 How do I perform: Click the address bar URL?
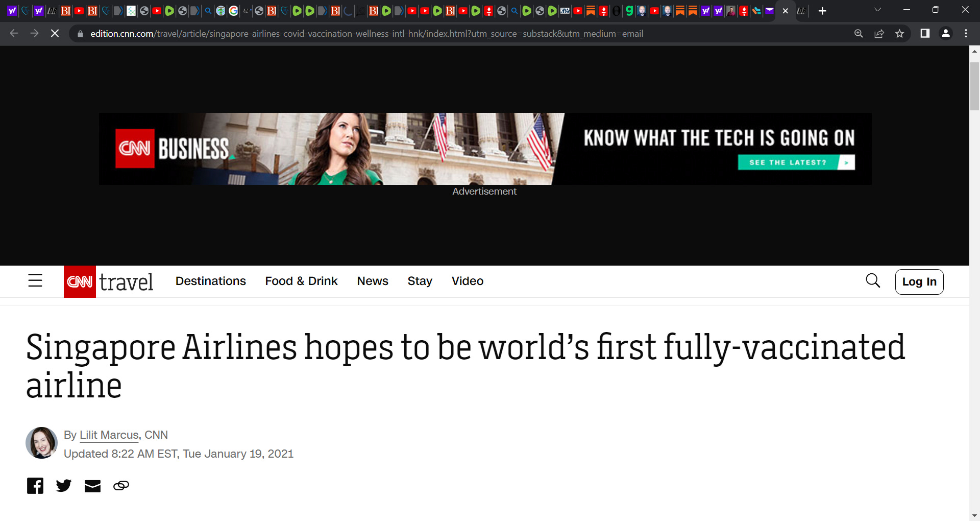pyautogui.click(x=366, y=34)
